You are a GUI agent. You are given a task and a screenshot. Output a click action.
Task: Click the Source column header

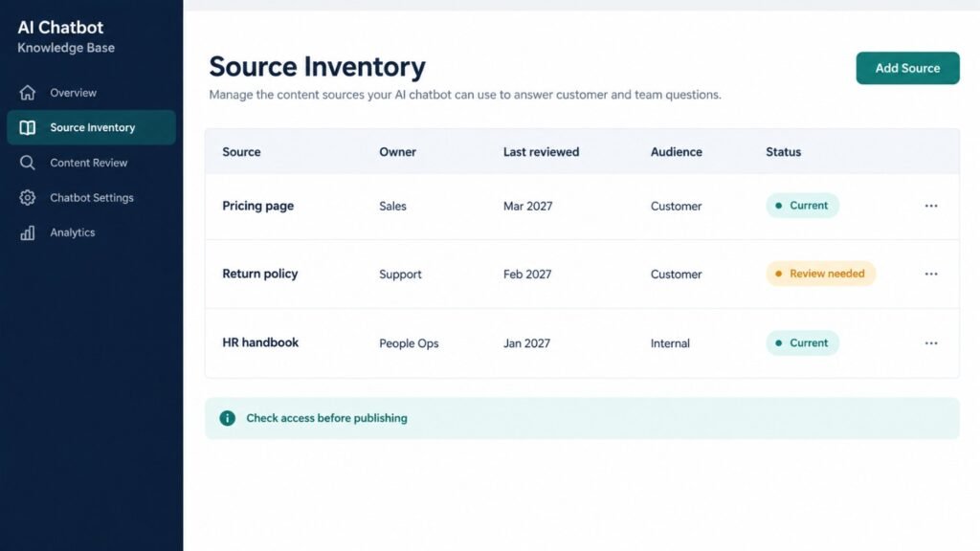241,152
